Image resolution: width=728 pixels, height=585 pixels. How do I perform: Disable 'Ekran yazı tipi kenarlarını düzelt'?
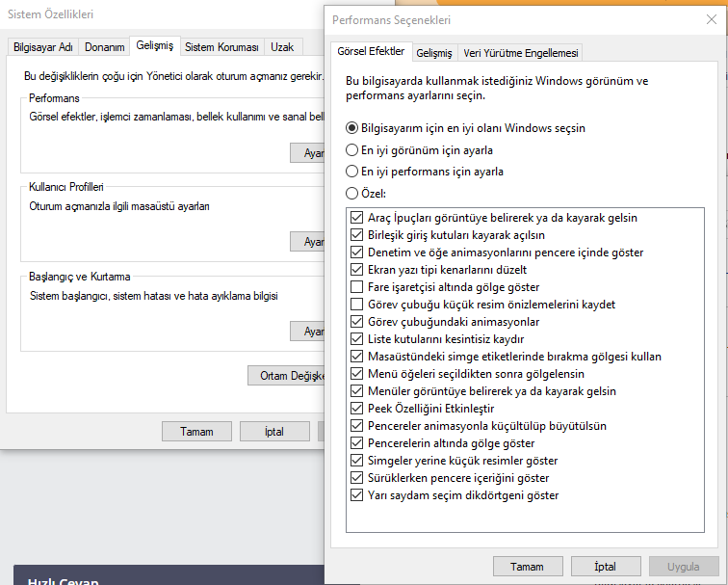[x=356, y=270]
